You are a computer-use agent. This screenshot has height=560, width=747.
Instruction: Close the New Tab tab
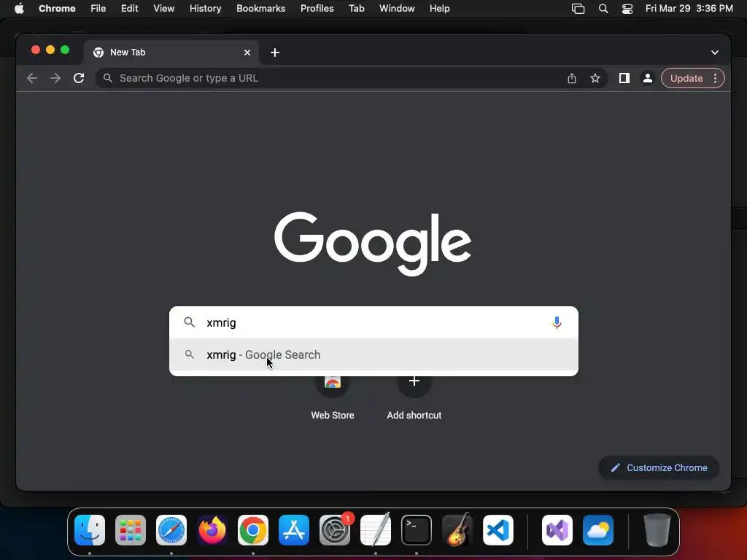247,52
